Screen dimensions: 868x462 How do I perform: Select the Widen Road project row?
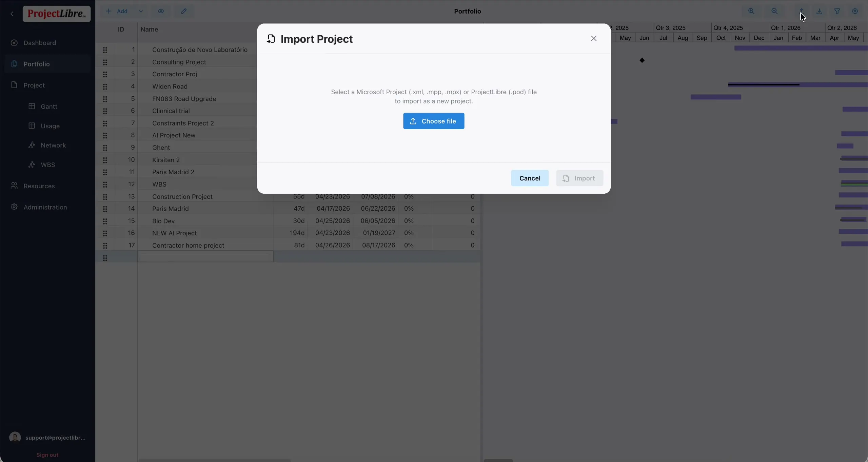pos(170,86)
